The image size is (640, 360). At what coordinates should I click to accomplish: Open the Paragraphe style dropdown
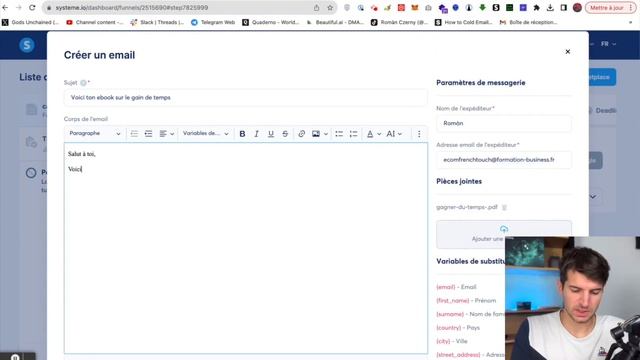point(95,133)
